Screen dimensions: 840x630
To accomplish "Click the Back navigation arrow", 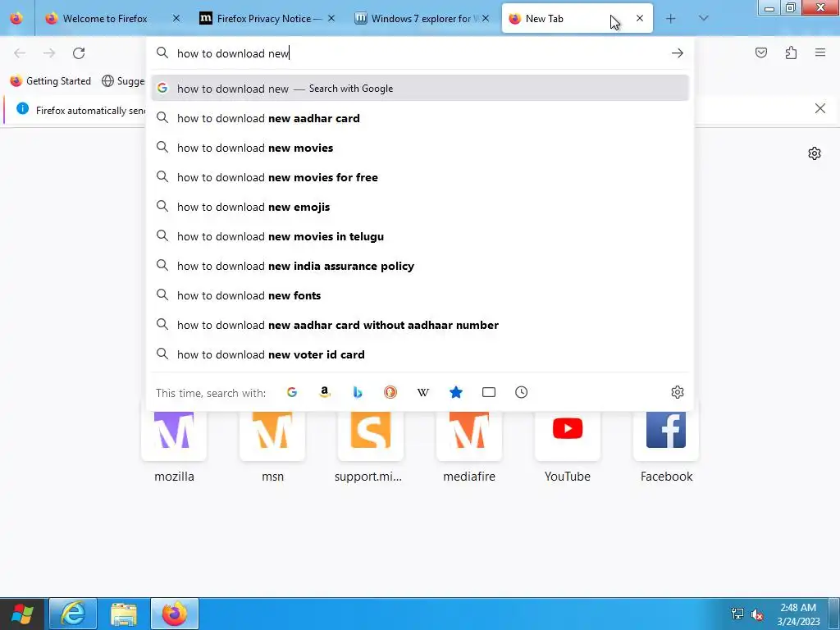I will point(20,53).
